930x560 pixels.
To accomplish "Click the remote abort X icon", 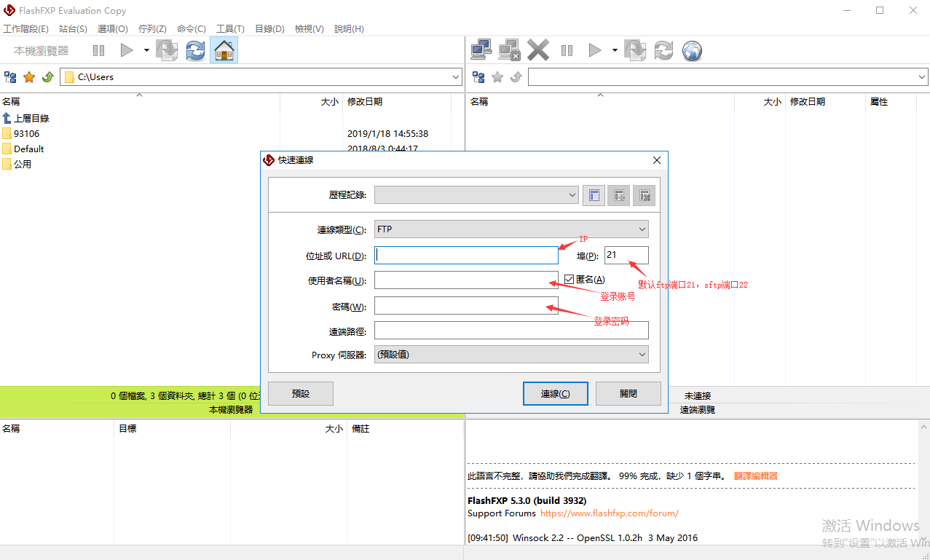I will tap(538, 50).
